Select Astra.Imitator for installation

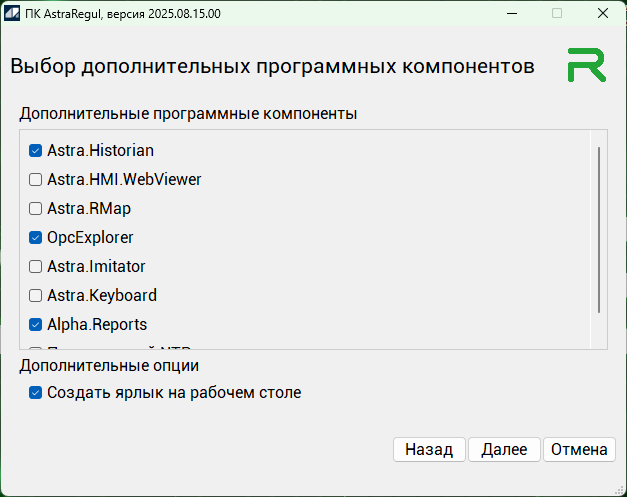point(36,267)
